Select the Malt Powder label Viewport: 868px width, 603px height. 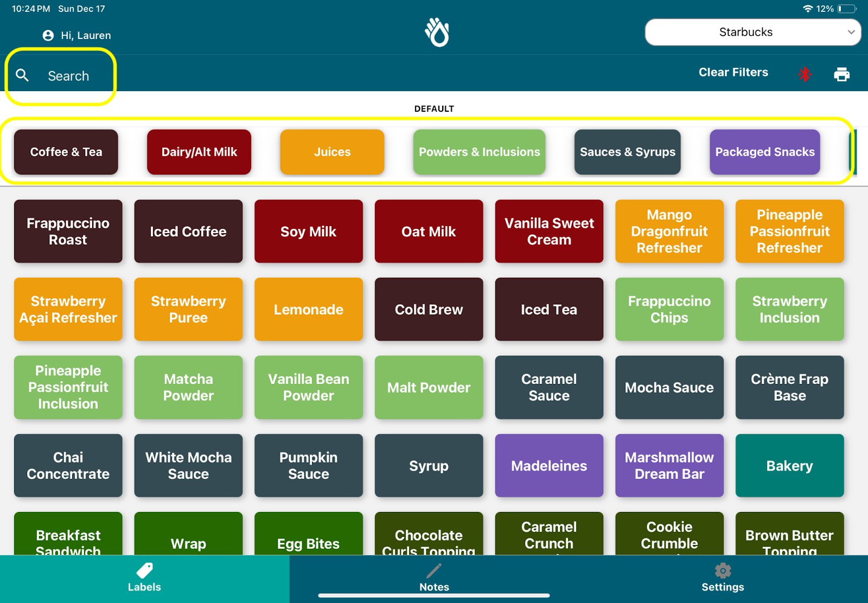click(x=429, y=388)
